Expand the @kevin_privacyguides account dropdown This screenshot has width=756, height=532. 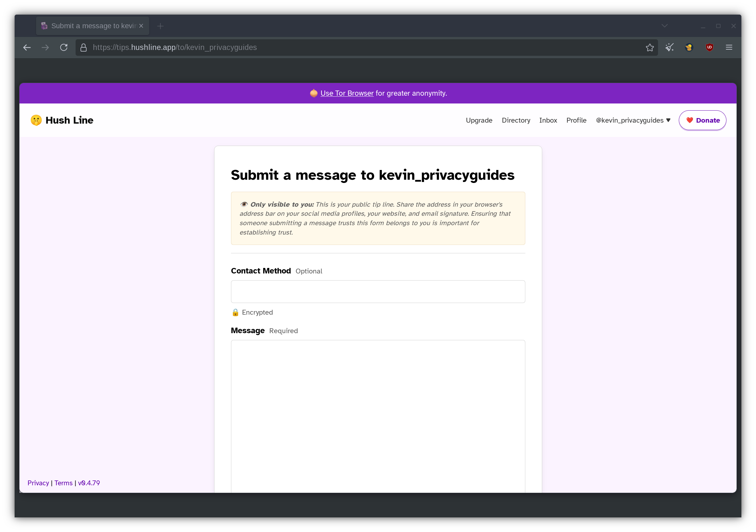point(633,120)
